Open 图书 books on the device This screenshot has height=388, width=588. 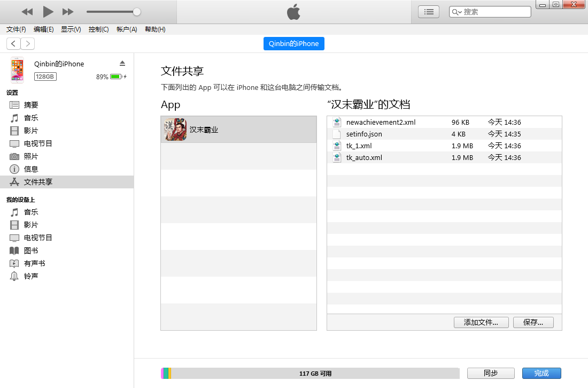pyautogui.click(x=67, y=250)
